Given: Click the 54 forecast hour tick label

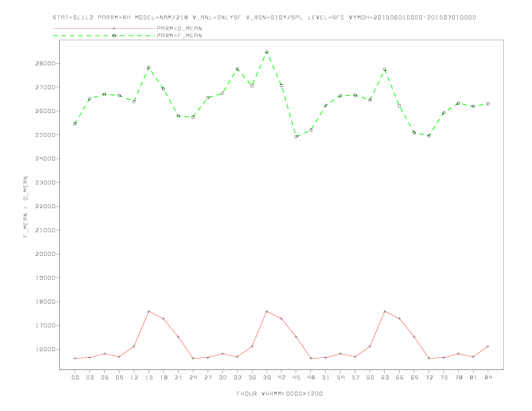Looking at the screenshot, I should [x=341, y=377].
